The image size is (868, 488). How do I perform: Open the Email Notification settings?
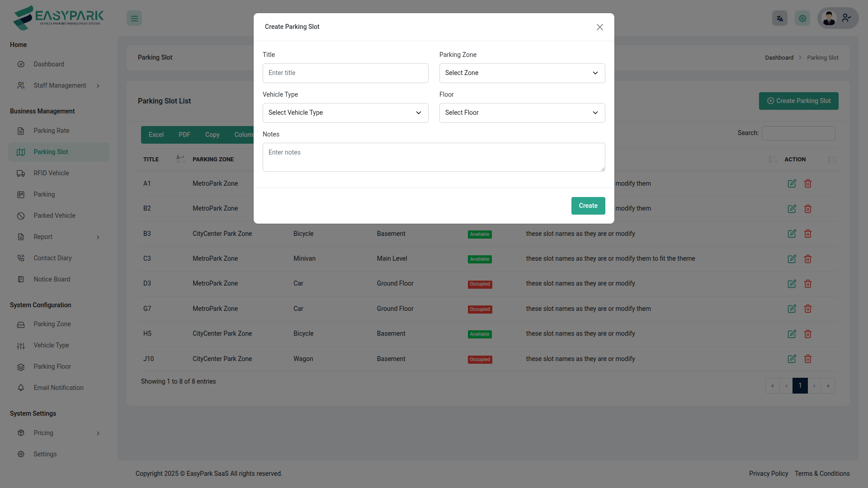coord(58,388)
